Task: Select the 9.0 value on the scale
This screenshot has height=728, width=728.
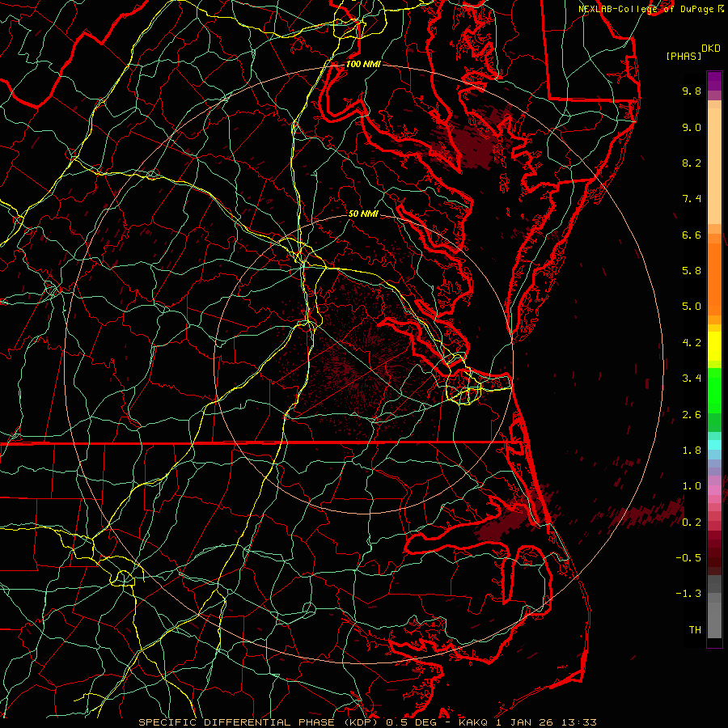Action: coord(692,127)
